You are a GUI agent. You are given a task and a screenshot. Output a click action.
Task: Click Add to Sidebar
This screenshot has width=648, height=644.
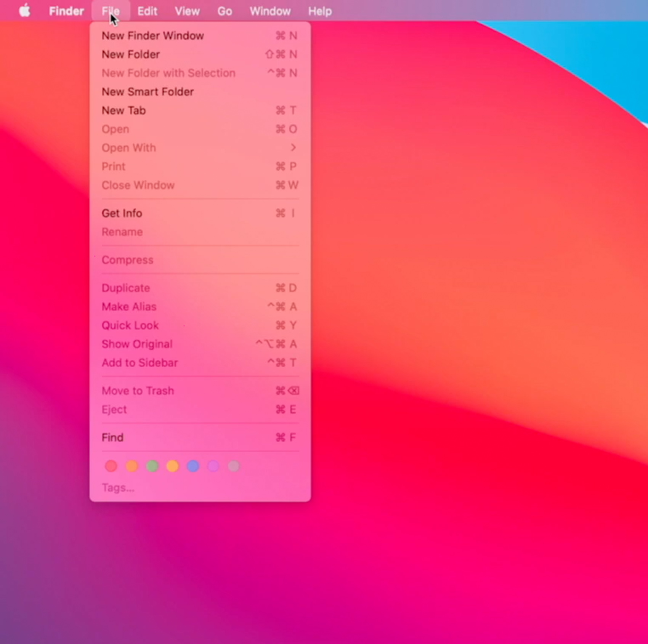coord(200,362)
